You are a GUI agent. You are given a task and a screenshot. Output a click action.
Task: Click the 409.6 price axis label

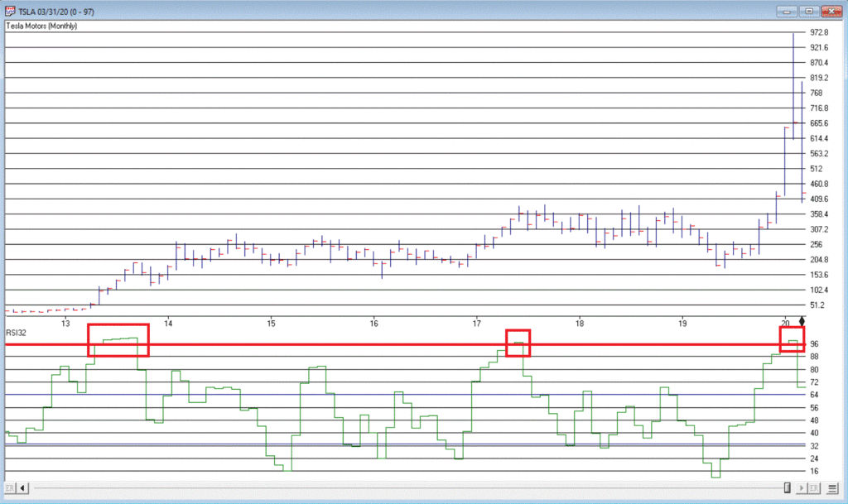tap(819, 199)
